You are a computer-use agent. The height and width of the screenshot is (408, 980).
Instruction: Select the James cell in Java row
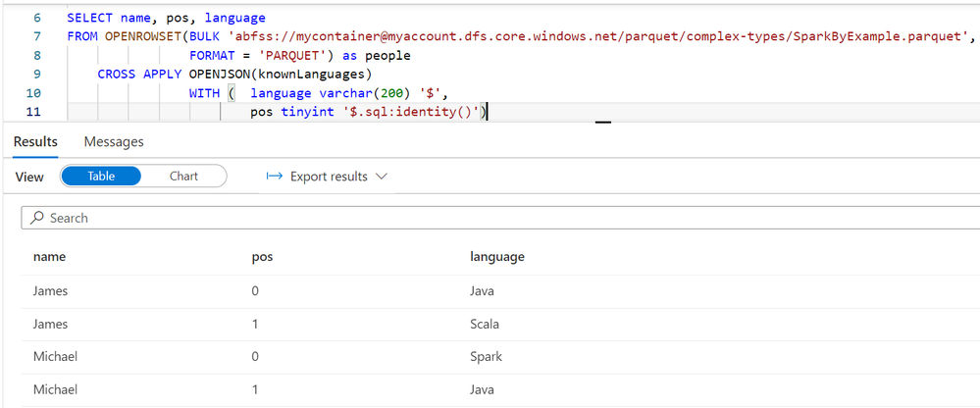click(x=50, y=291)
